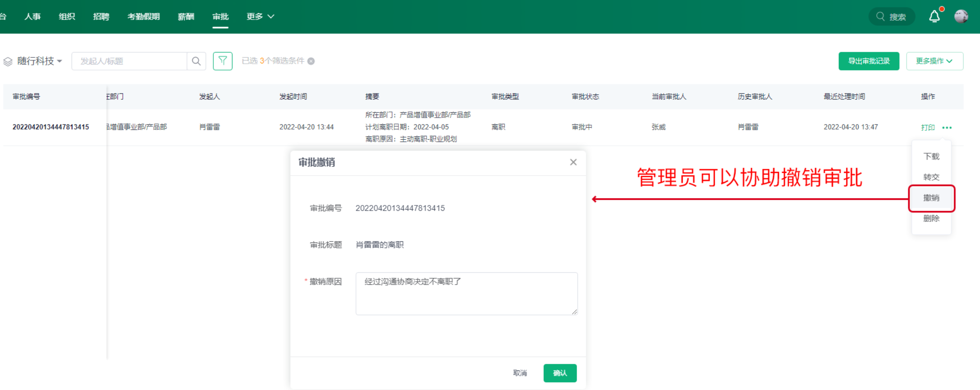Close the 审批撤销 dialog with X

coord(573,162)
